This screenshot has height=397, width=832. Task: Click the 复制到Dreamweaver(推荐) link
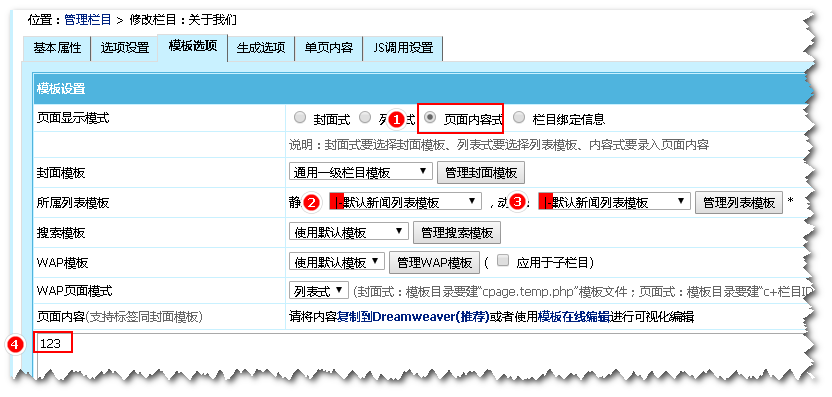pyautogui.click(x=413, y=317)
